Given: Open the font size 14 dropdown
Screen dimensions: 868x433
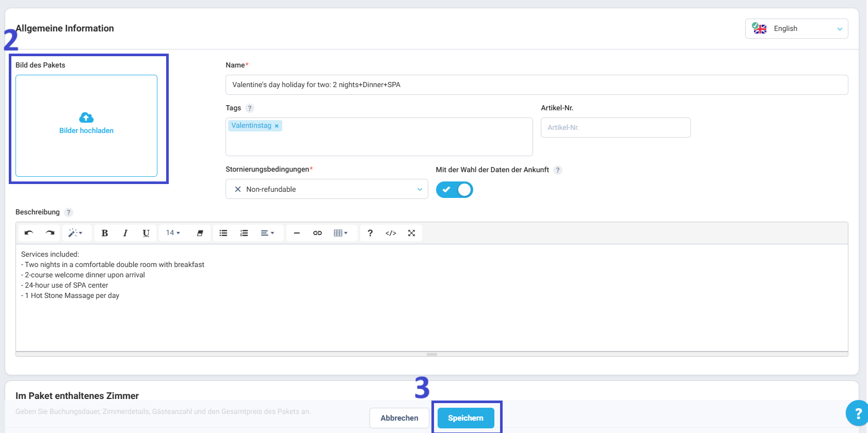Looking at the screenshot, I should (173, 233).
